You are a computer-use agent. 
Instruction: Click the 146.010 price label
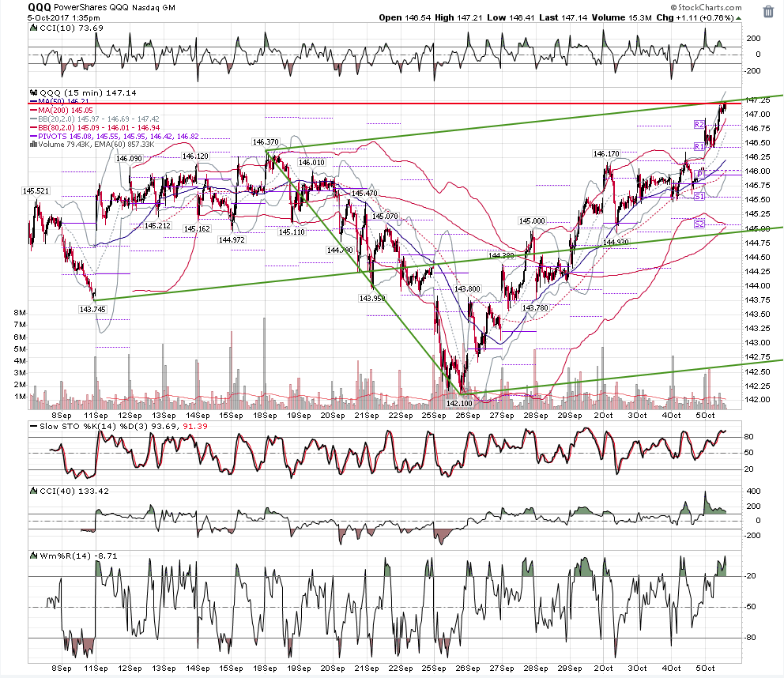[311, 163]
